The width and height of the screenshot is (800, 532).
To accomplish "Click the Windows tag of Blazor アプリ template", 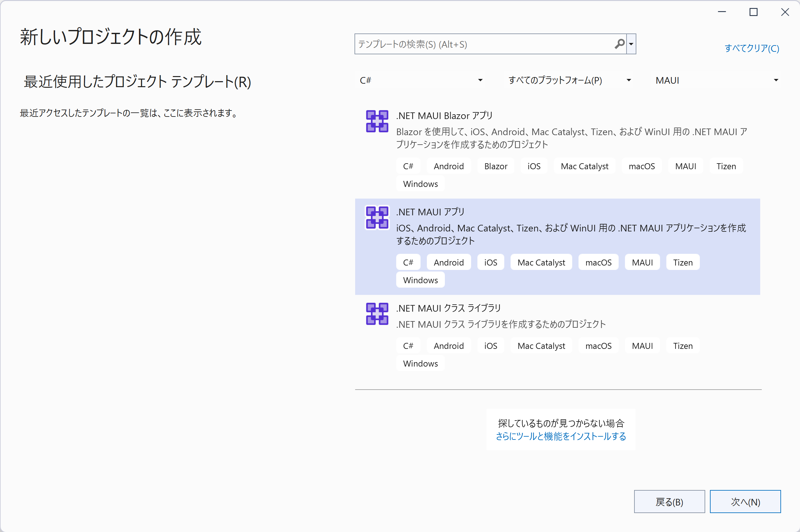I will (420, 184).
